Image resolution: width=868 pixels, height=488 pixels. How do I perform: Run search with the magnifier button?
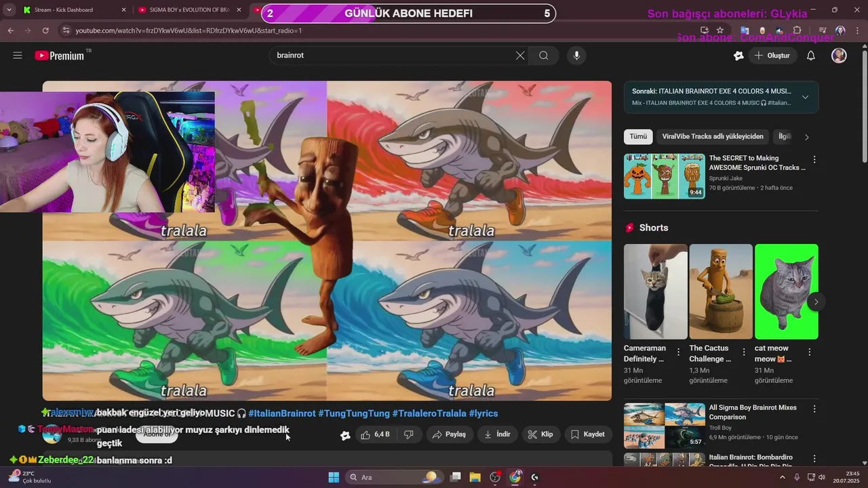[x=543, y=56]
